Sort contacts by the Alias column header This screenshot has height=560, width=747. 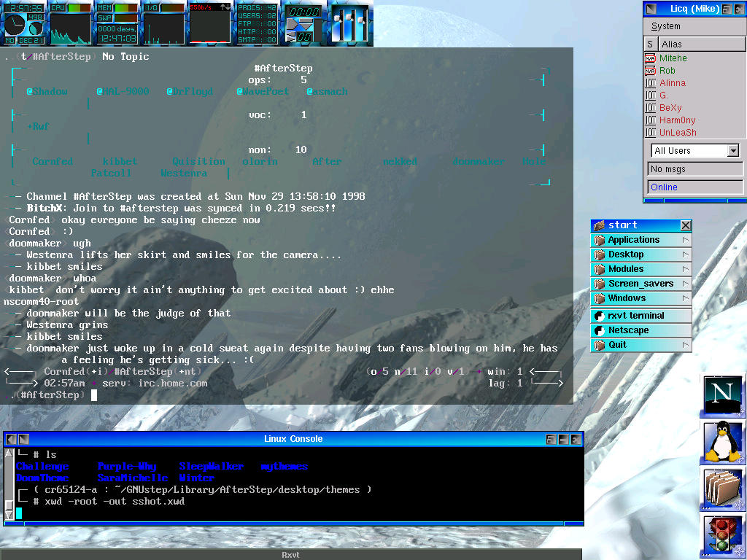click(700, 44)
